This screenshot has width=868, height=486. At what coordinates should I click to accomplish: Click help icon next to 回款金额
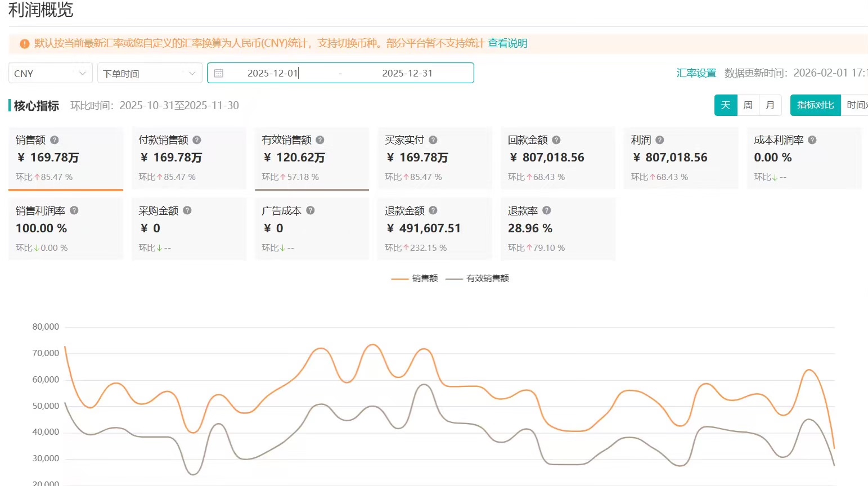pos(556,140)
